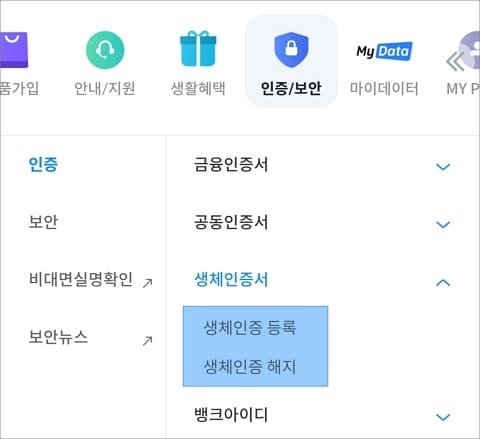Select the green headset 안내/지원 icon
The width and height of the screenshot is (480, 439).
[x=105, y=50]
